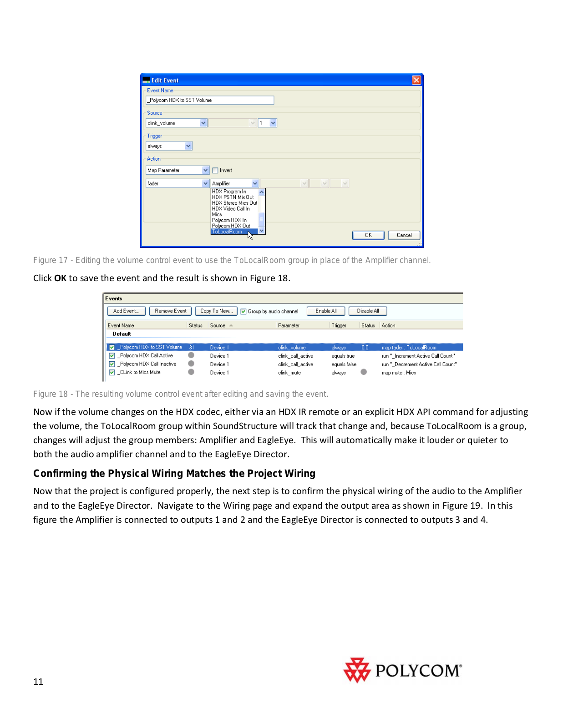Close the Edit Event dialog
The width and height of the screenshot is (563, 728).
pyautogui.click(x=416, y=80)
